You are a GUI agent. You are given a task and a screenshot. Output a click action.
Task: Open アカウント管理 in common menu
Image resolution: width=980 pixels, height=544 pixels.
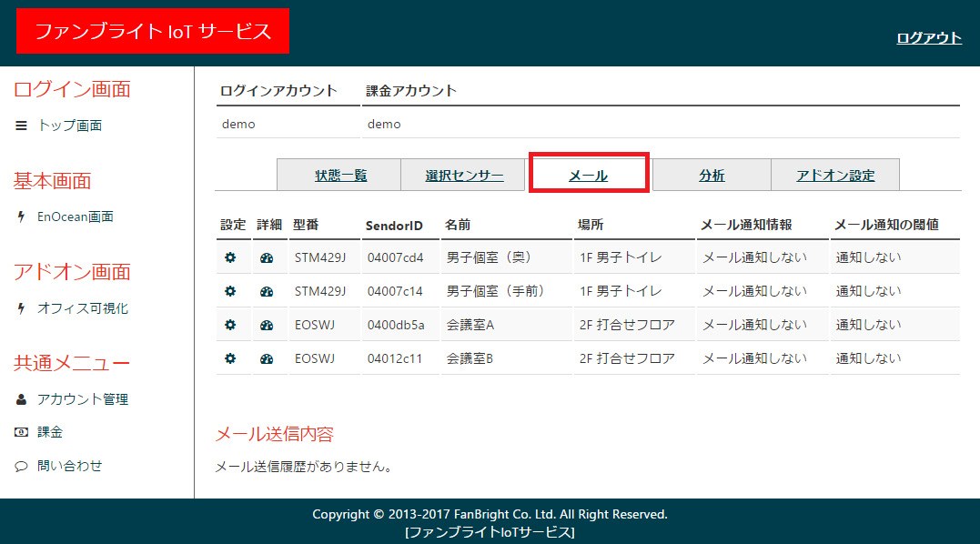pyautogui.click(x=82, y=399)
